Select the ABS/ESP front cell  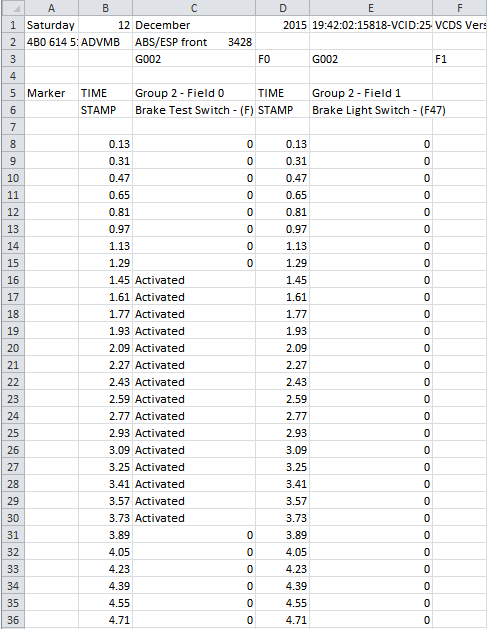pyautogui.click(x=194, y=42)
